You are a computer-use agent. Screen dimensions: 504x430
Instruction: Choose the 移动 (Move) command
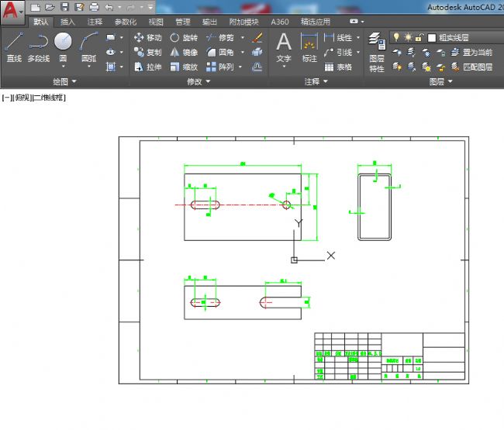(147, 37)
